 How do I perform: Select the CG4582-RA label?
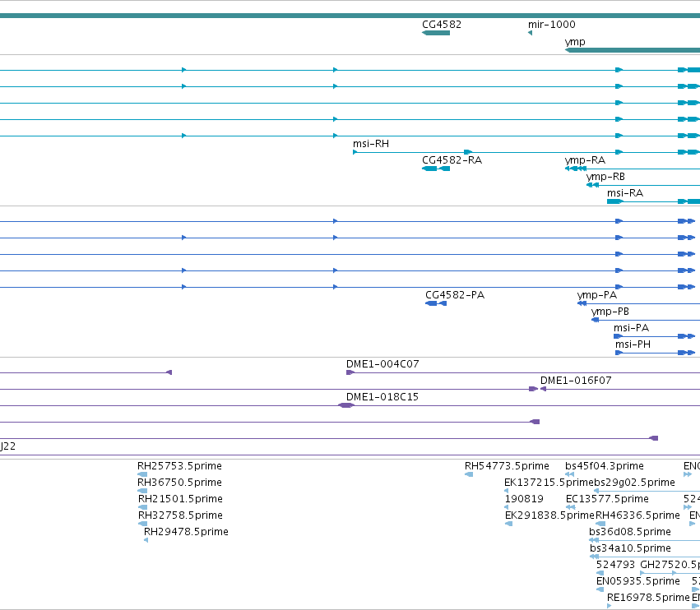click(452, 160)
